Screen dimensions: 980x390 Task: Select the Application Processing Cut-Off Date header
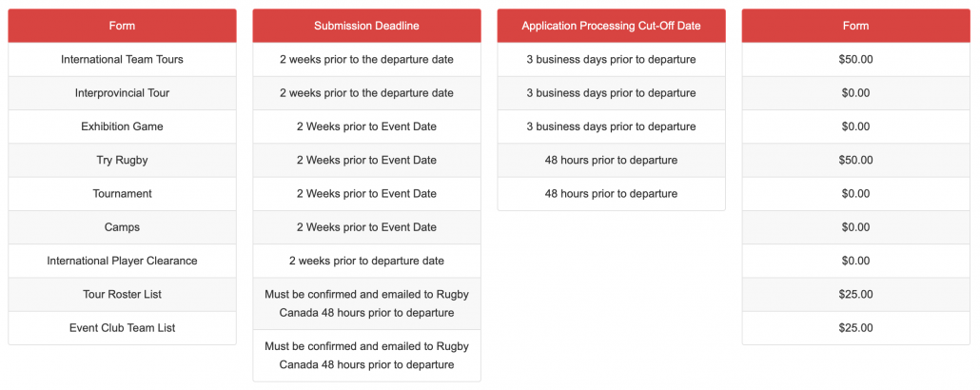point(611,26)
